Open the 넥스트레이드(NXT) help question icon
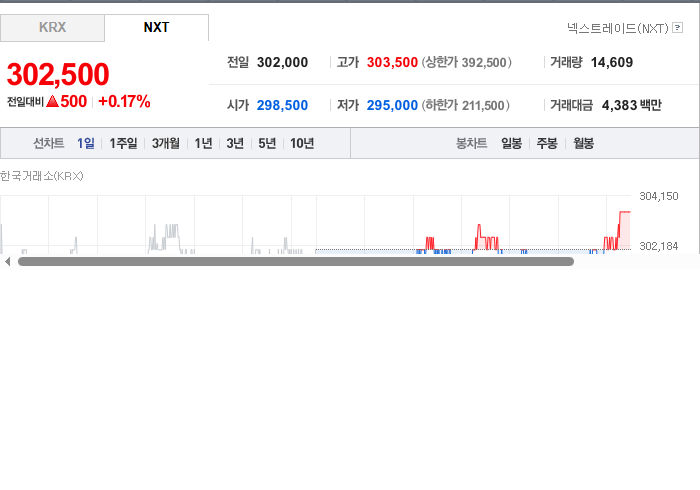The image size is (700, 490). [x=677, y=28]
